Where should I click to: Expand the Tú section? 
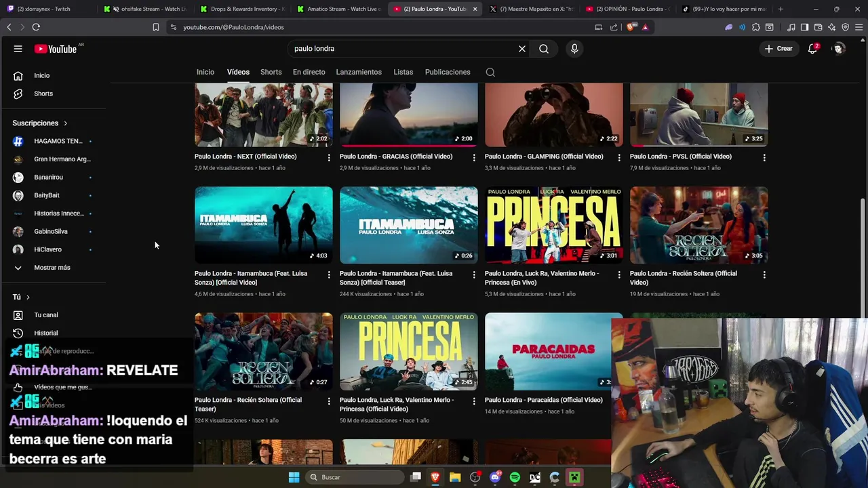pyautogui.click(x=21, y=297)
